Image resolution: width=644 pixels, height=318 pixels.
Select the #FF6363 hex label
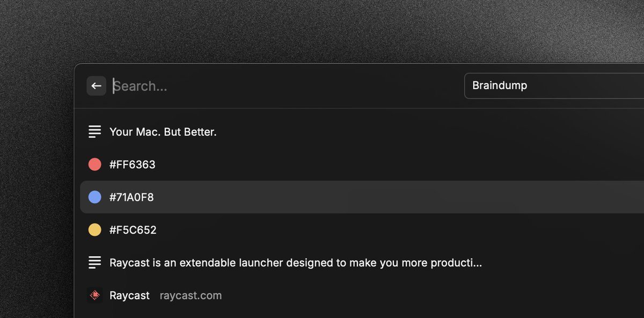[132, 164]
